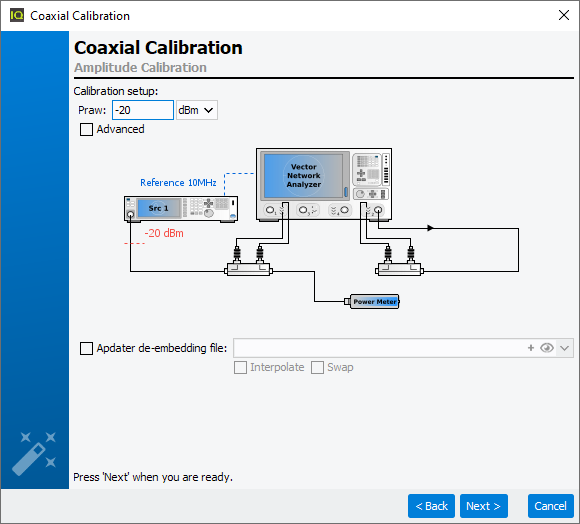Click the magic wand wizard icon
This screenshot has width=580, height=524.
[34, 453]
